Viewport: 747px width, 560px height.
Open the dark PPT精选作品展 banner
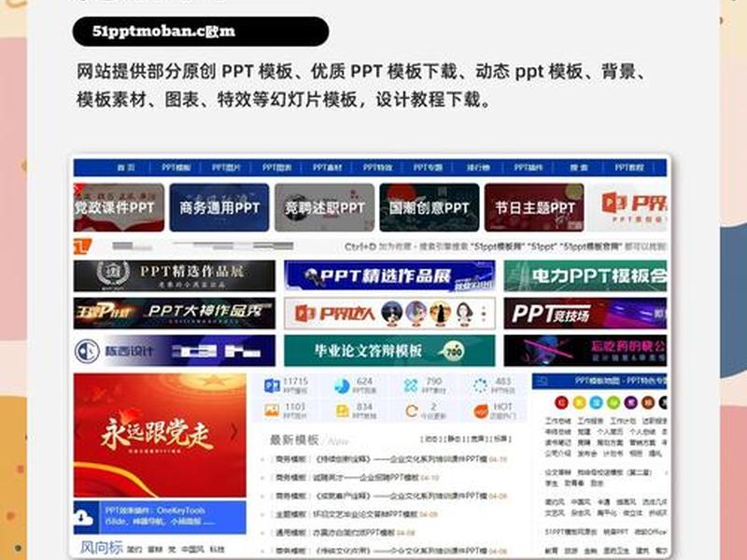(175, 276)
